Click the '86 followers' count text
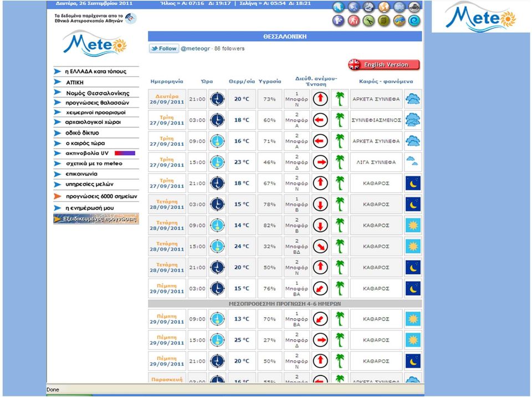Image resolution: width=532 pixels, height=397 pixels. tap(229, 49)
